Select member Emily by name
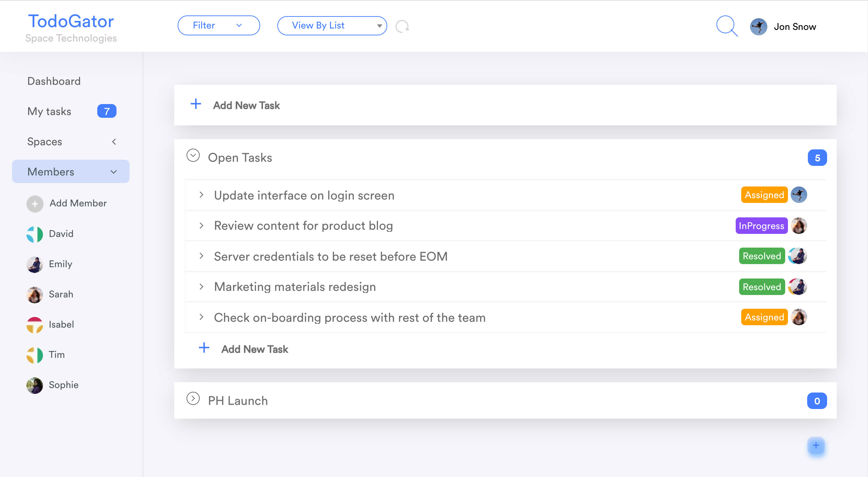Viewport: 868px width, 477px height. pyautogui.click(x=60, y=264)
